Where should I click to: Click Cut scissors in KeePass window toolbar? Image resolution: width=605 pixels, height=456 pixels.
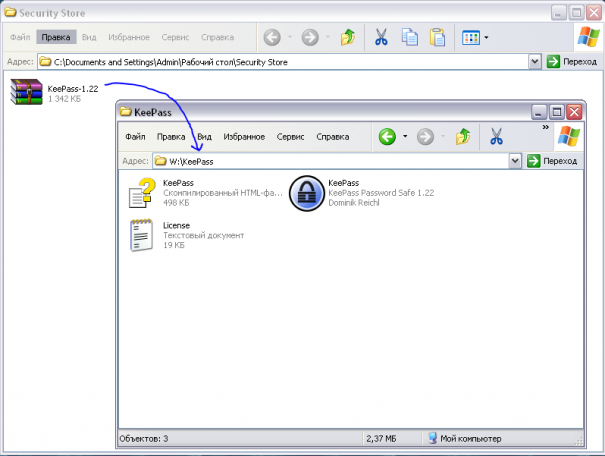(x=496, y=137)
